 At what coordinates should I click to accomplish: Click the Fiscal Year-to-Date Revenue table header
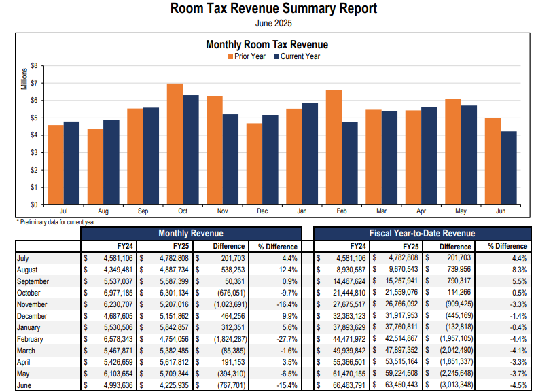click(x=423, y=233)
